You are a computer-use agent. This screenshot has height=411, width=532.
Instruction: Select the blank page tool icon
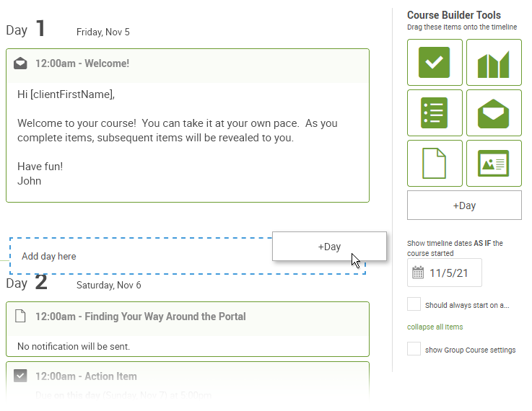click(435, 163)
